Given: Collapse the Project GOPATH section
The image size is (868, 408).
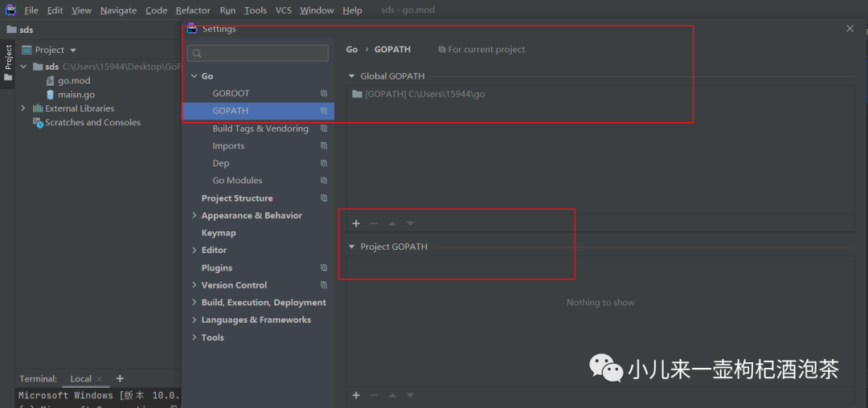Looking at the screenshot, I should [x=351, y=247].
